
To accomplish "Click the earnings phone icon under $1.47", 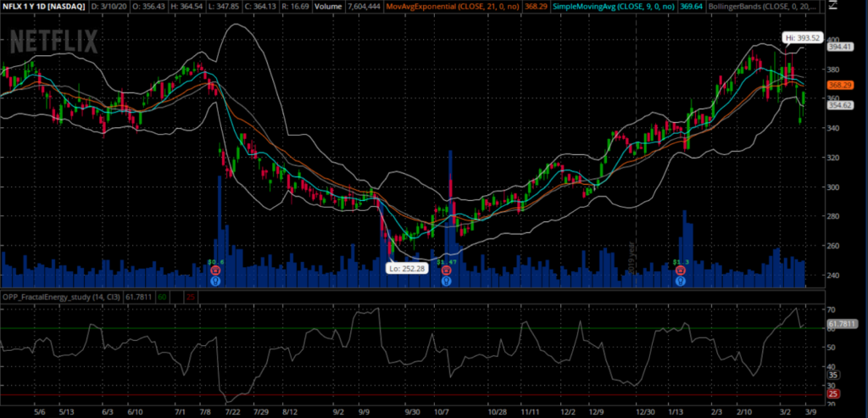I will (446, 270).
